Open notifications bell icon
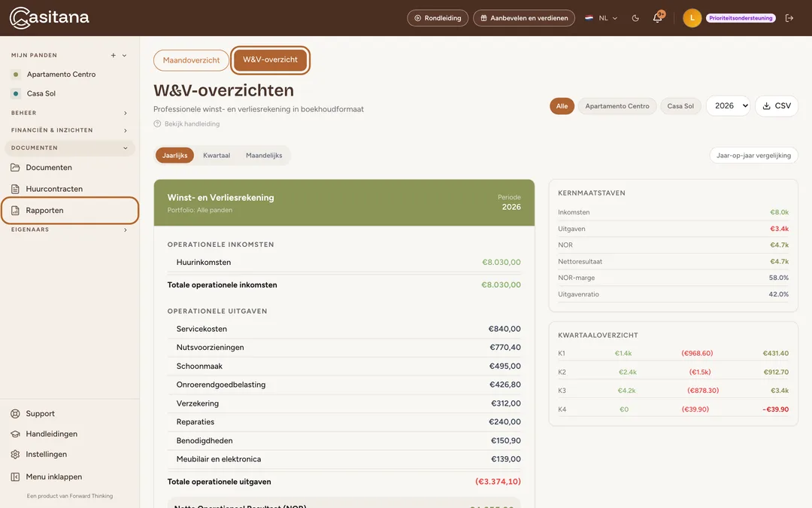812x508 pixels. pos(658,17)
